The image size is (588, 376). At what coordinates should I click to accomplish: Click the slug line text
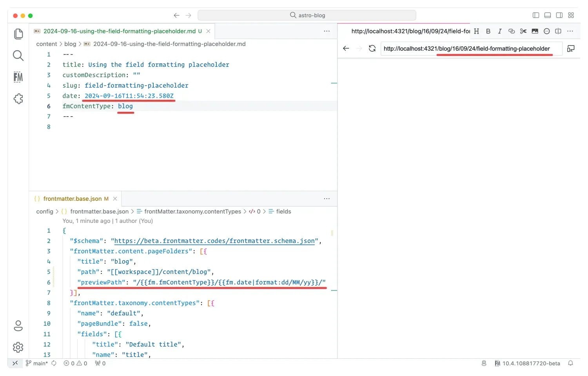[x=125, y=86]
